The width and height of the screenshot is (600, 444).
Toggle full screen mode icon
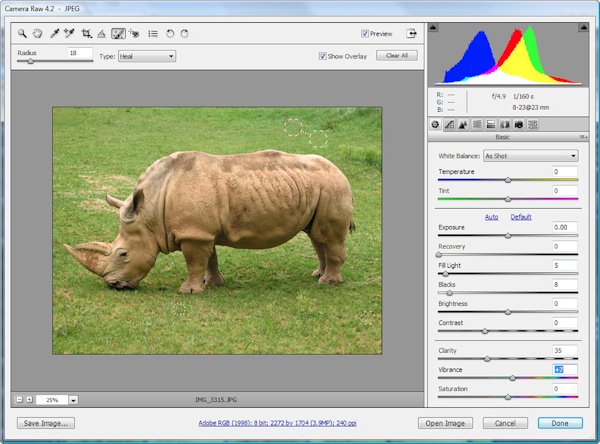click(x=411, y=33)
